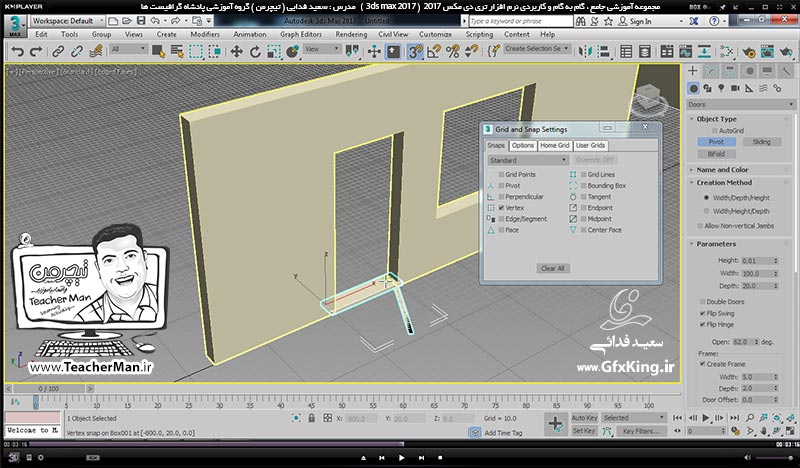Screen dimensions: 800x468
Task: Open the Customize menu
Action: 435,34
